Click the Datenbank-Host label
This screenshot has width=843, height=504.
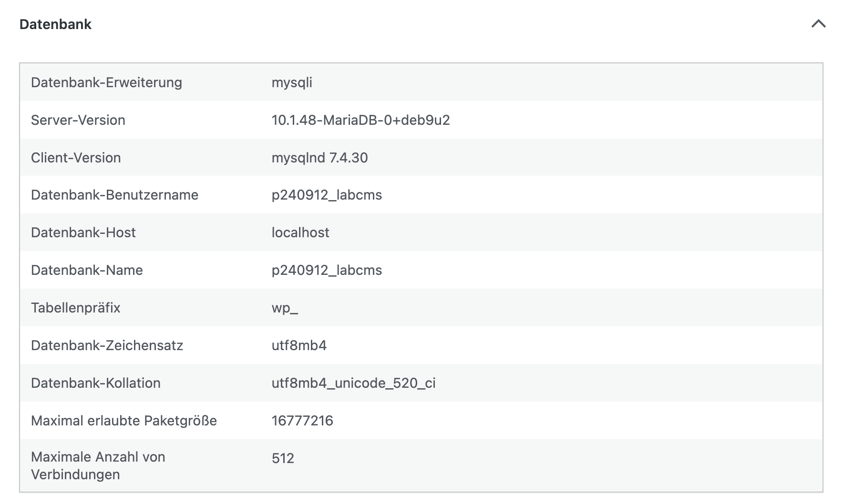tap(83, 232)
